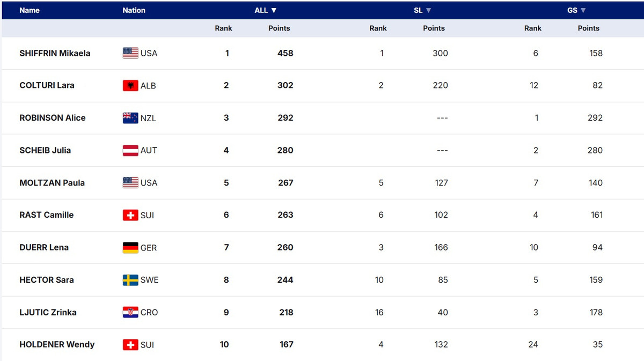The image size is (644, 361).
Task: Click the Name column header
Action: [30, 10]
